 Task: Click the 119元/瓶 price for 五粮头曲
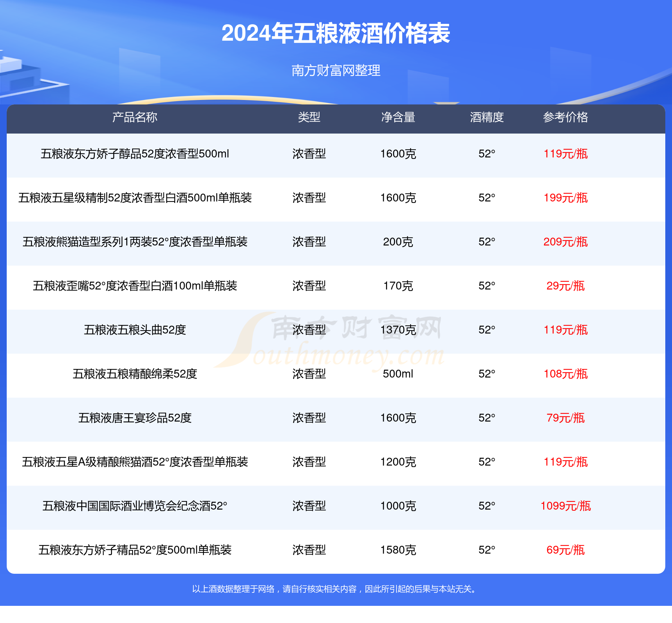566,330
